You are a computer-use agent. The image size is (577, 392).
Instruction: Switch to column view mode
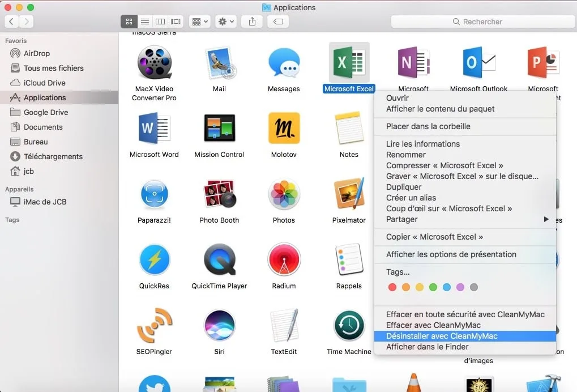coord(160,22)
